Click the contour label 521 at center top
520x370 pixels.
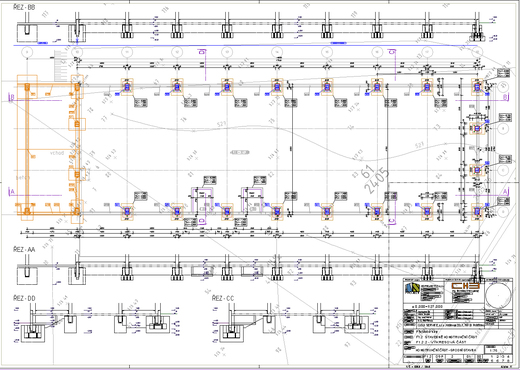(x=222, y=124)
